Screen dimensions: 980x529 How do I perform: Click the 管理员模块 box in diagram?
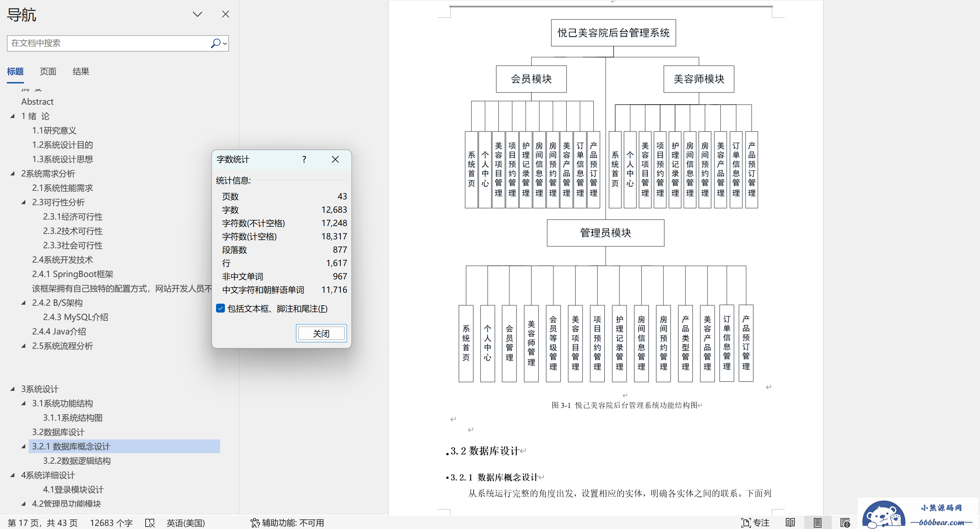tap(605, 233)
